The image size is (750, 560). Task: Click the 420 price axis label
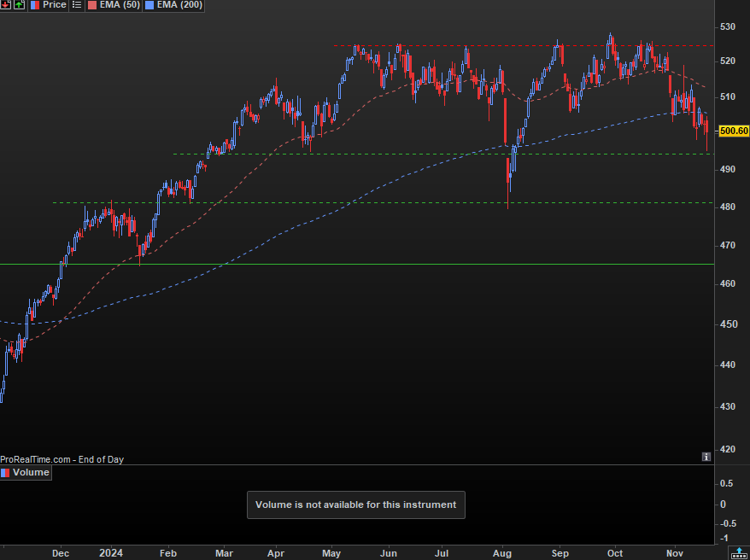[728, 450]
